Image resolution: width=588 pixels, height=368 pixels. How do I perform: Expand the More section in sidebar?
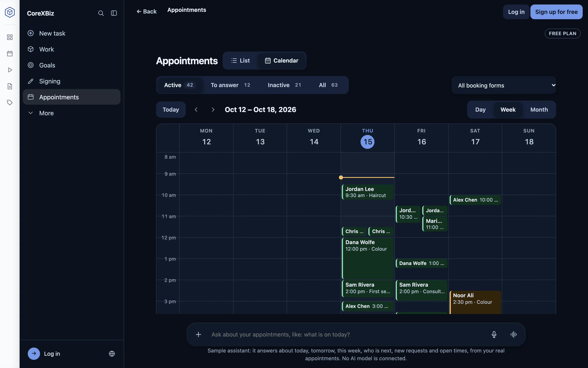click(x=72, y=113)
